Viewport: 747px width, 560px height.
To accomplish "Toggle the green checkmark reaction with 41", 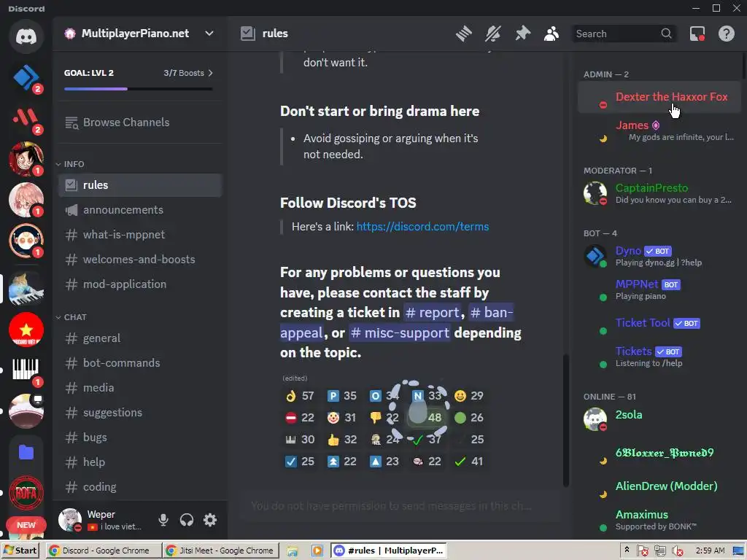I will click(x=469, y=462).
